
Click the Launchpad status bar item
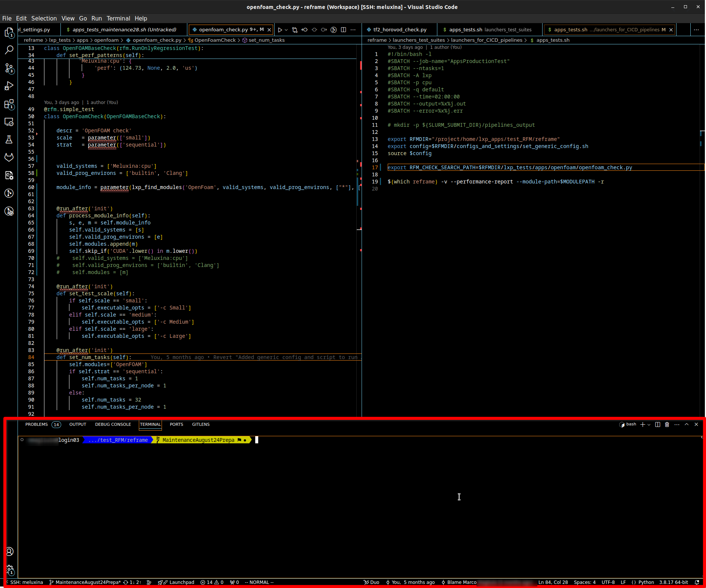pyautogui.click(x=176, y=582)
